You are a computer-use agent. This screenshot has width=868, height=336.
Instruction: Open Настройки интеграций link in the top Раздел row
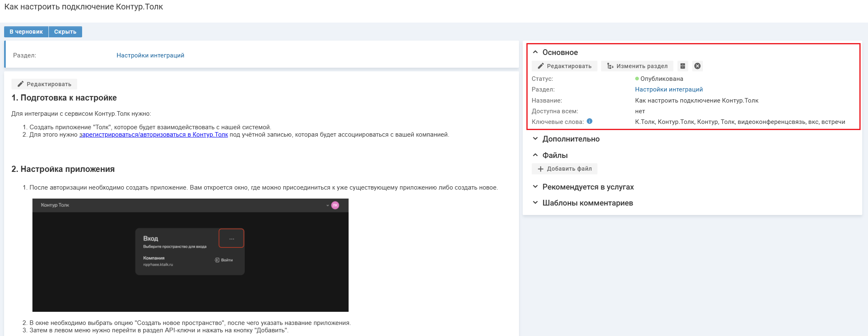point(150,55)
